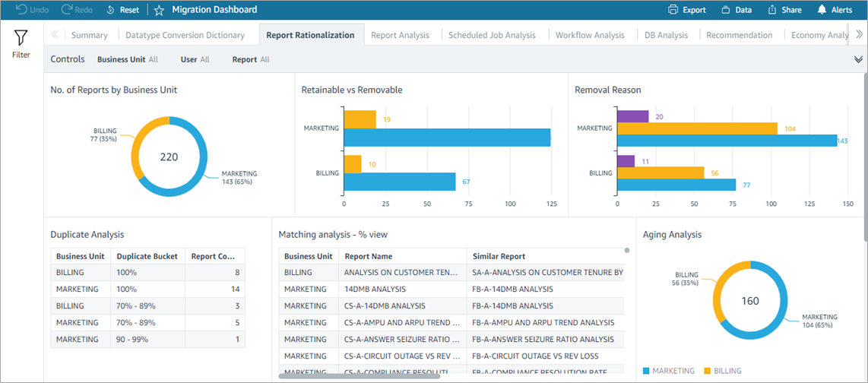Click the 160 total in Aging donut

click(750, 300)
